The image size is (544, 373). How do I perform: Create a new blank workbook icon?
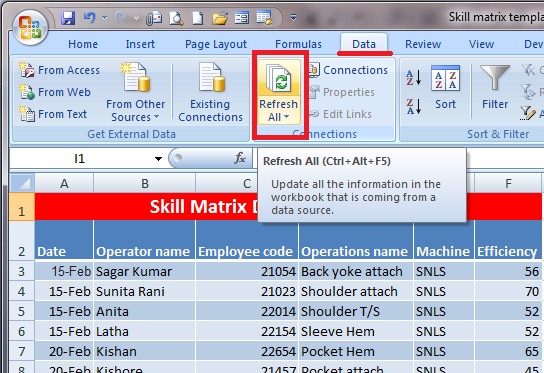pyautogui.click(x=198, y=18)
